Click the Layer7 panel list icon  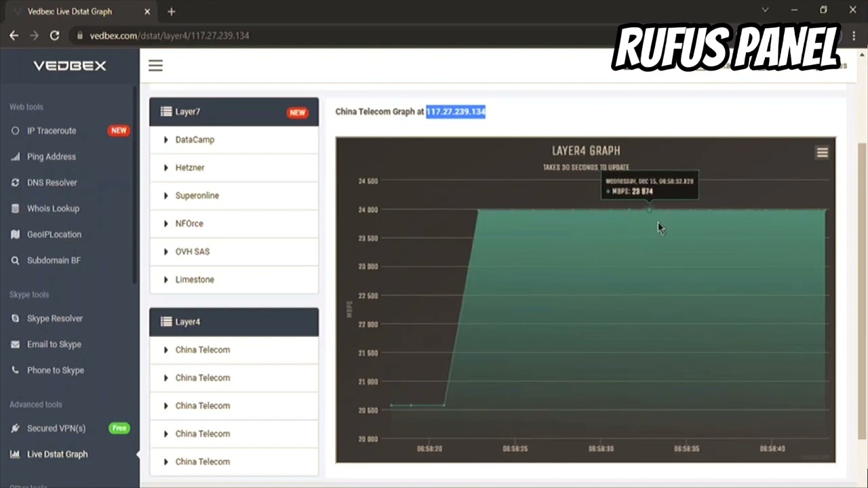[166, 112]
